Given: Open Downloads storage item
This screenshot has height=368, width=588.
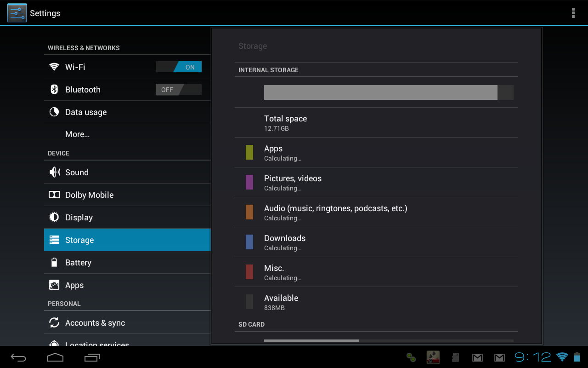Looking at the screenshot, I should [x=376, y=242].
